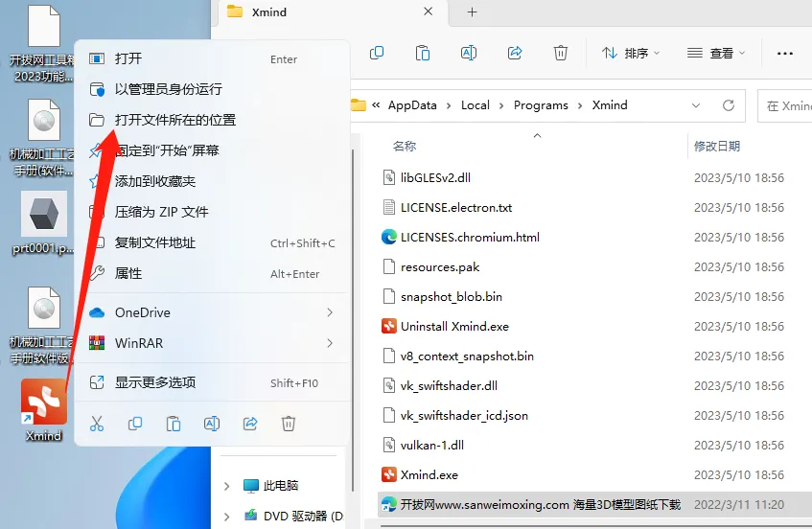Switch to the Xmind Explorer tab
This screenshot has height=529, width=812.
[332, 12]
